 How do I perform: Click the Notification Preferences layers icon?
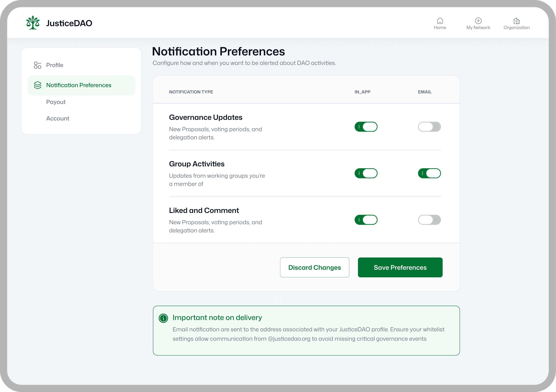pyautogui.click(x=38, y=85)
